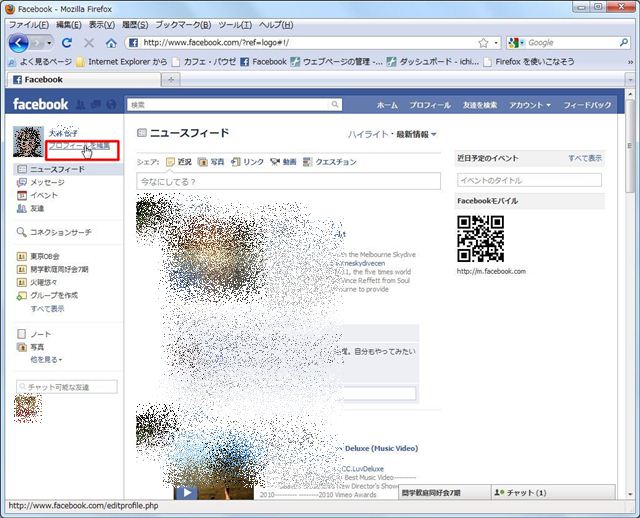Select the Facebook browser tab
This screenshot has width=640, height=518.
(x=84, y=80)
